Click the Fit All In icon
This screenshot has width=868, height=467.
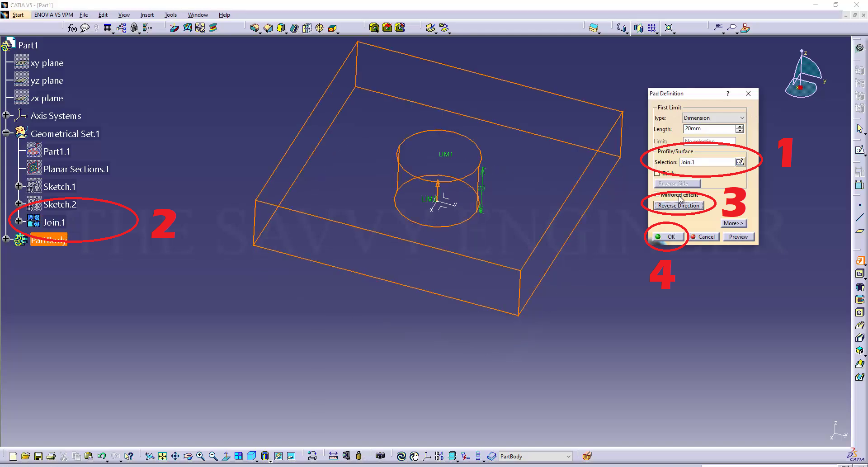click(162, 456)
